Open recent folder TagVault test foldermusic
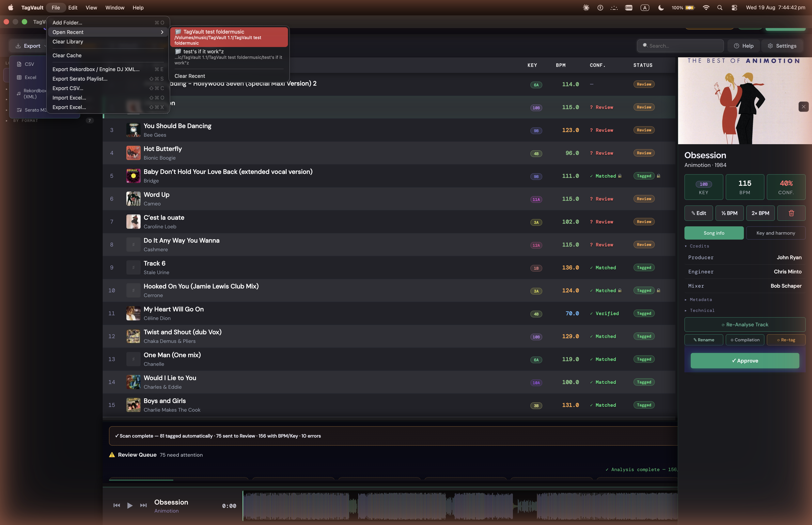Image resolution: width=812 pixels, height=525 pixels. pos(229,37)
